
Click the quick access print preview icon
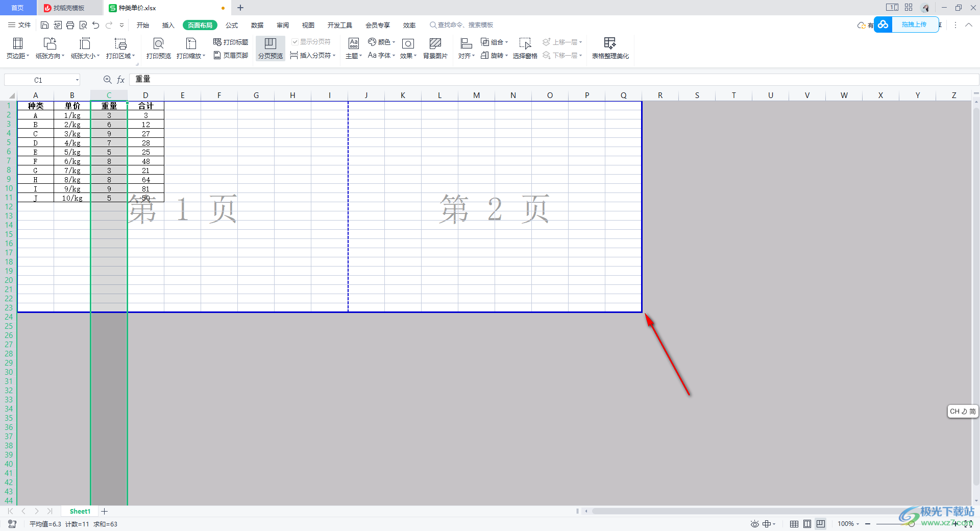(x=83, y=25)
